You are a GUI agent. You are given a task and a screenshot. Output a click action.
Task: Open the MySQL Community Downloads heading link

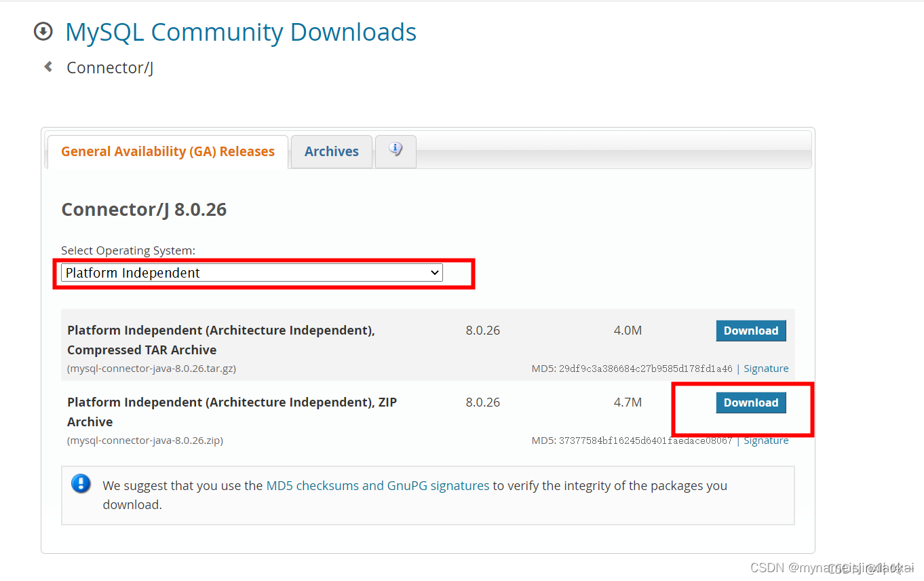click(x=241, y=32)
